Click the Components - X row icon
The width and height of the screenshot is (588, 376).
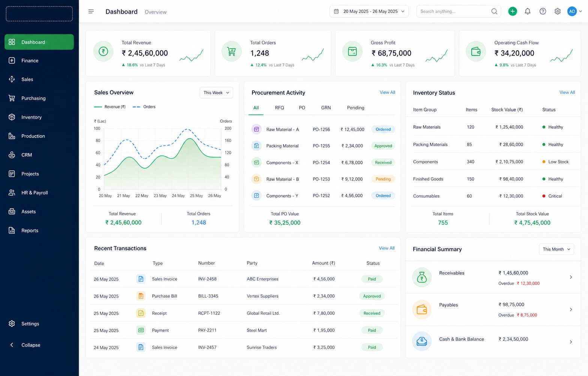(x=256, y=163)
